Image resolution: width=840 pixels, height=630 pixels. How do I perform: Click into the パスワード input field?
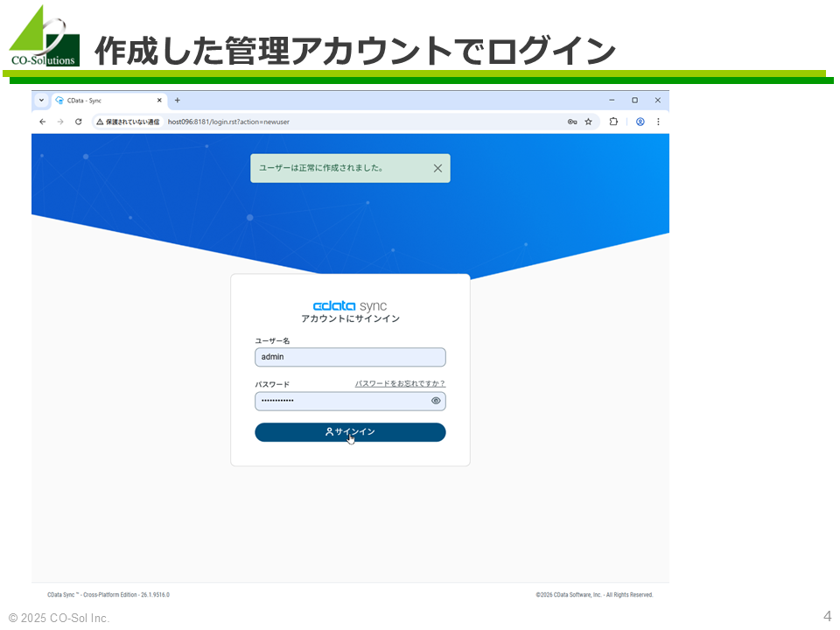[x=341, y=401]
